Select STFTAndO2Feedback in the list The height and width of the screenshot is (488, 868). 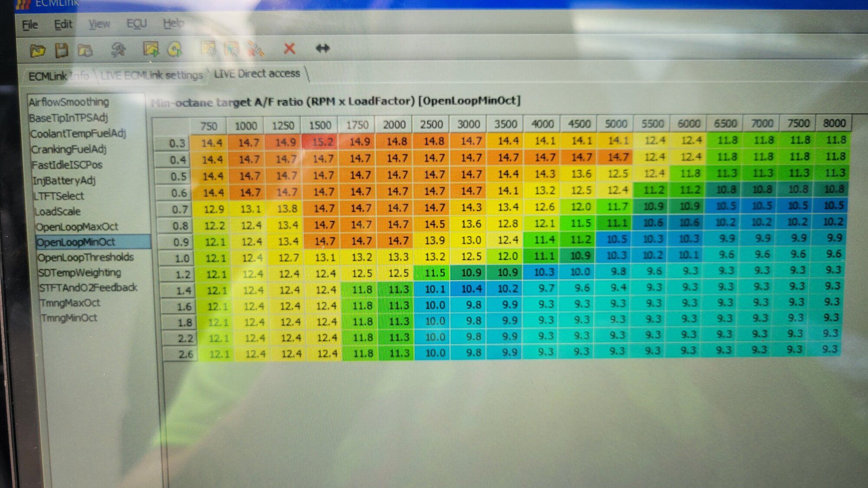[x=89, y=288]
